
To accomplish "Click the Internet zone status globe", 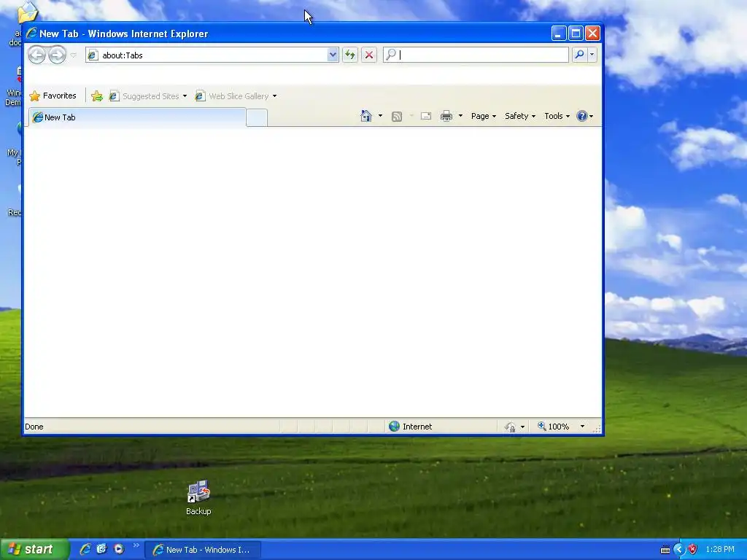I will (394, 426).
